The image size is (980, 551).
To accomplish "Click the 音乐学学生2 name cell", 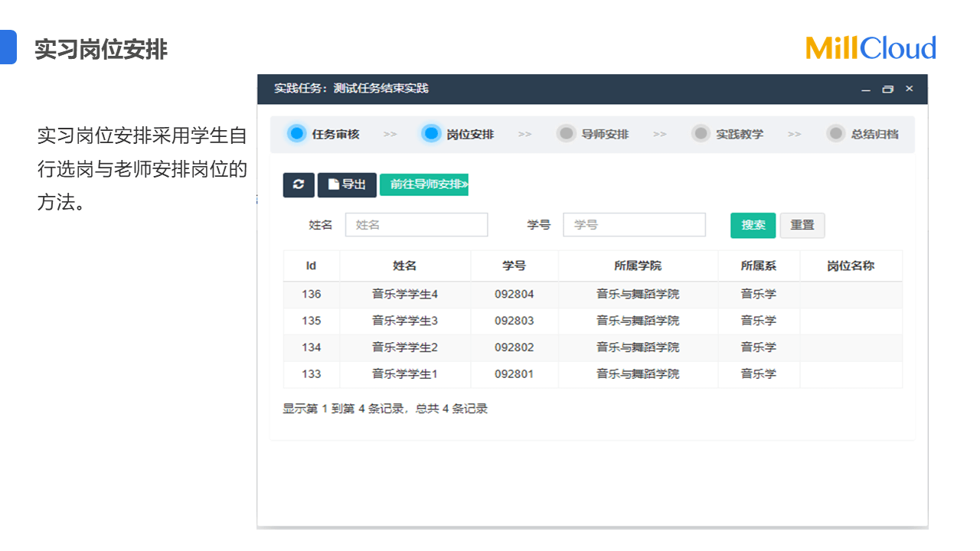I will pos(405,347).
